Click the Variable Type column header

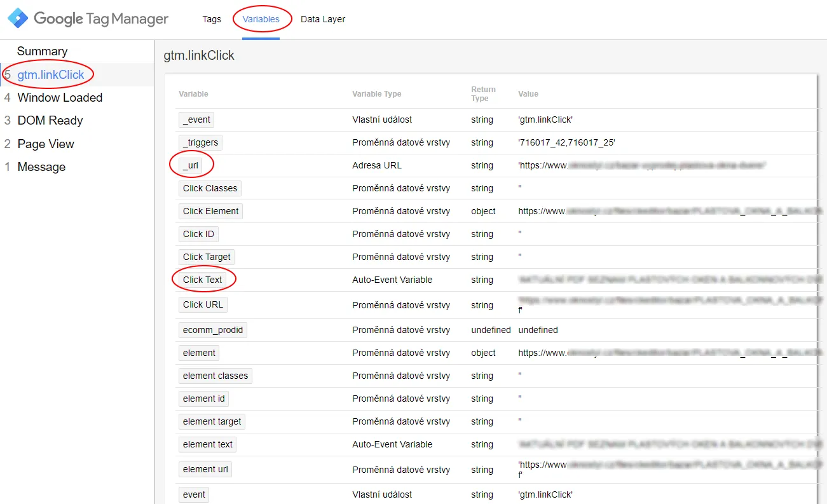coord(377,94)
